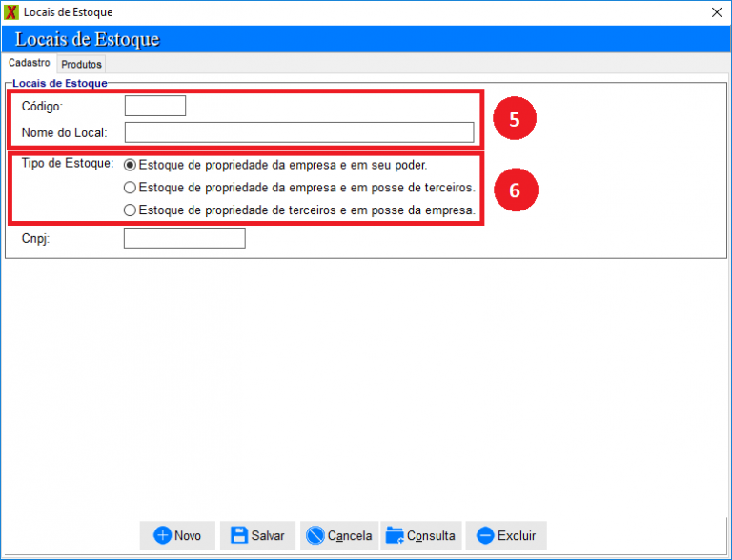Open the Cadastro tab
Image resolution: width=732 pixels, height=560 pixels.
pos(29,63)
